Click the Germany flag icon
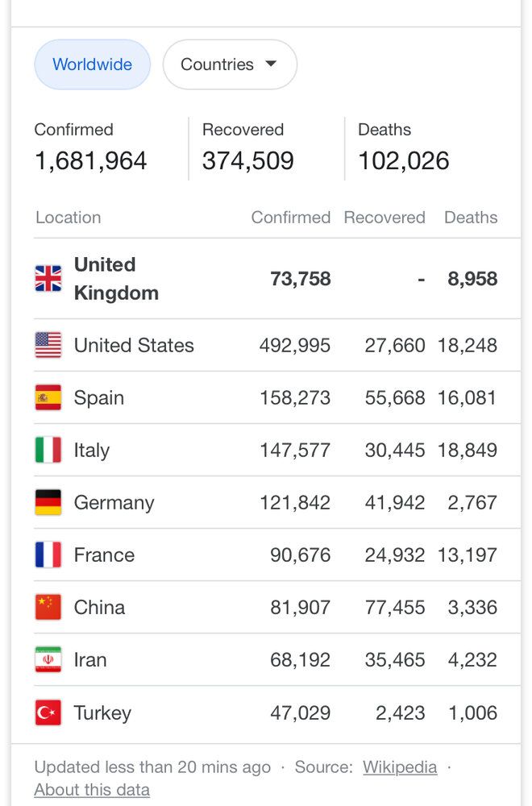Image resolution: width=532 pixels, height=806 pixels. pos(48,502)
